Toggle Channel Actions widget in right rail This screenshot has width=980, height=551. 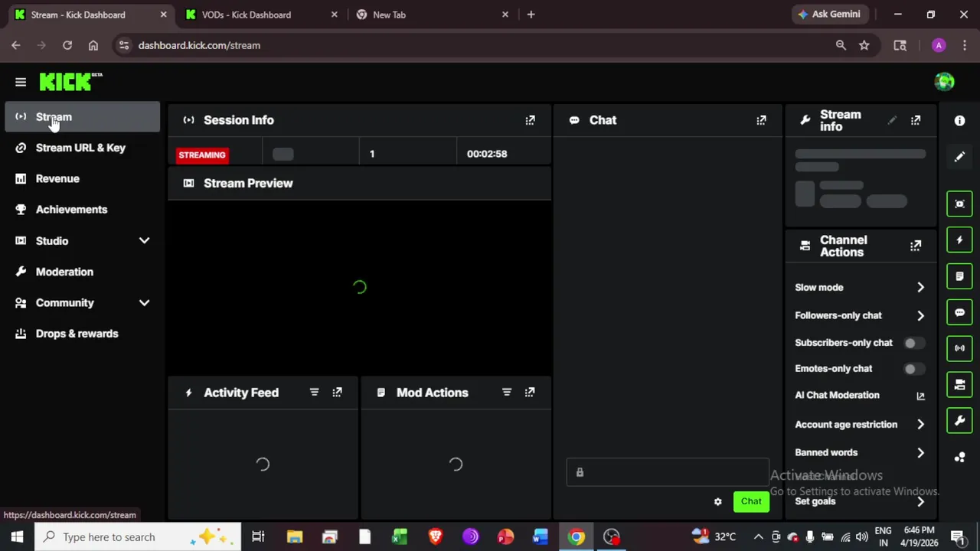pyautogui.click(x=959, y=384)
